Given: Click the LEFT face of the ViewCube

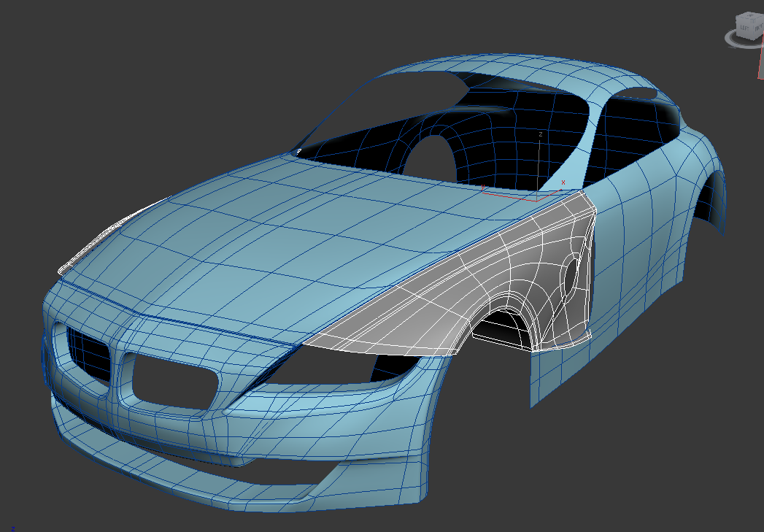Looking at the screenshot, I should (744, 28).
